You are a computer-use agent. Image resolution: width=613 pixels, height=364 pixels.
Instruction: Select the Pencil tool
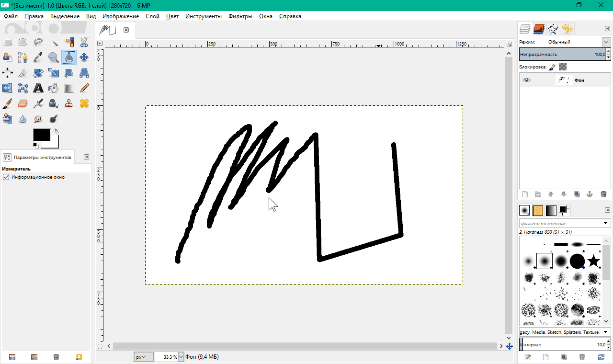point(84,88)
